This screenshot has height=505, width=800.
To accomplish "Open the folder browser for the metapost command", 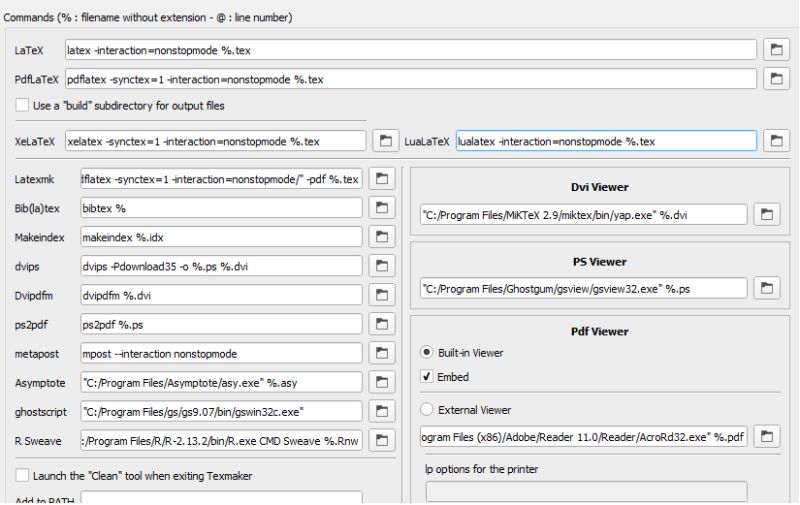I will [382, 353].
